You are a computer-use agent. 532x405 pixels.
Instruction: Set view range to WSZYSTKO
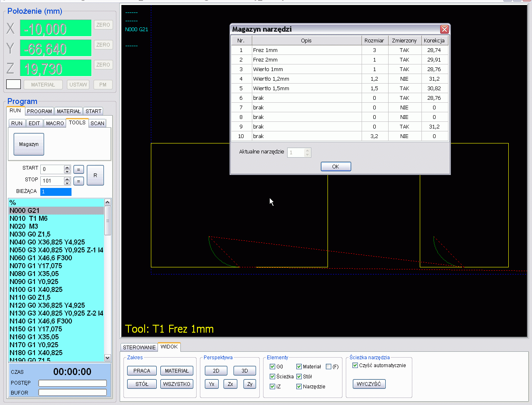pyautogui.click(x=177, y=384)
